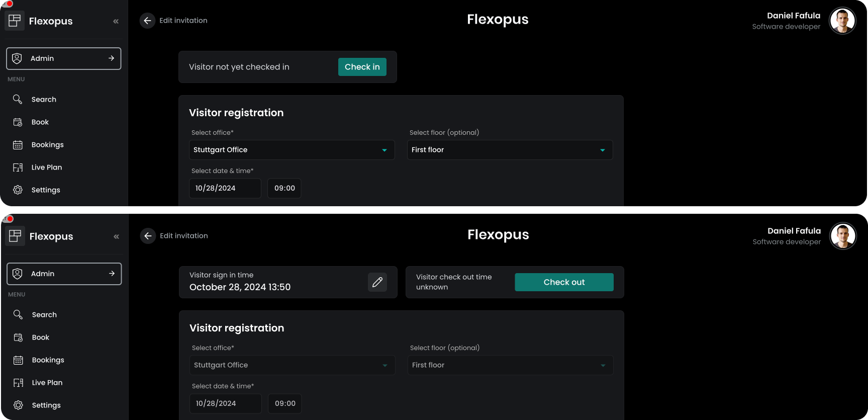Open Bookings in the upper sidebar menu

point(47,145)
